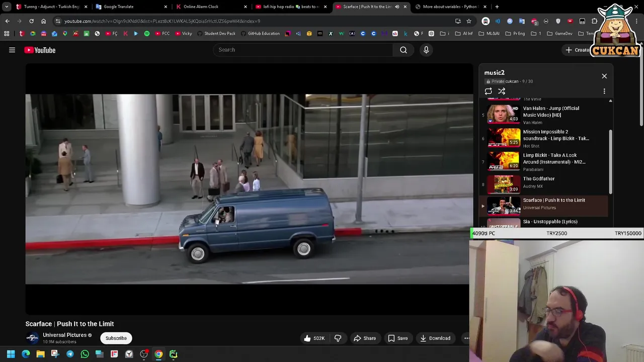
Task: Open the GitHub Education bookmark
Action: 260,34
